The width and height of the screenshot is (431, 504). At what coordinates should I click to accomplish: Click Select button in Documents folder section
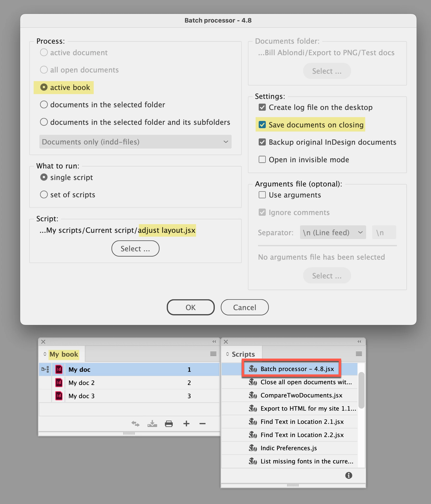tap(327, 71)
